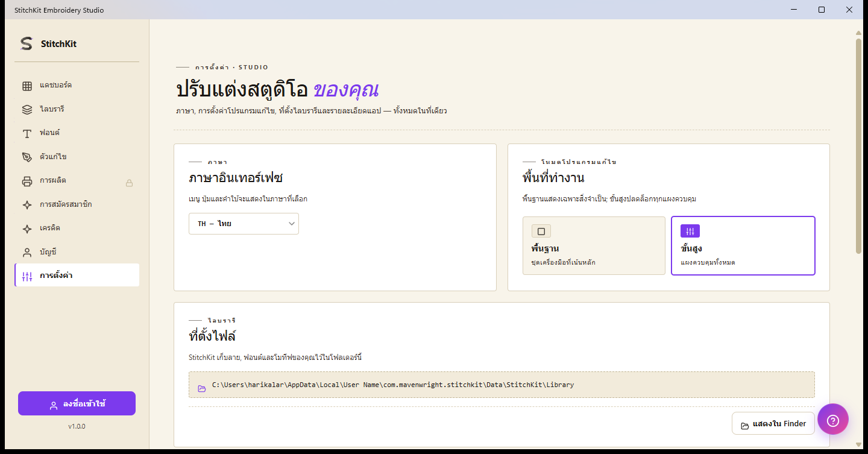This screenshot has height=454, width=868.
Task: Click the sparkle icon beside การสมัครสมาชิก
Action: [27, 204]
